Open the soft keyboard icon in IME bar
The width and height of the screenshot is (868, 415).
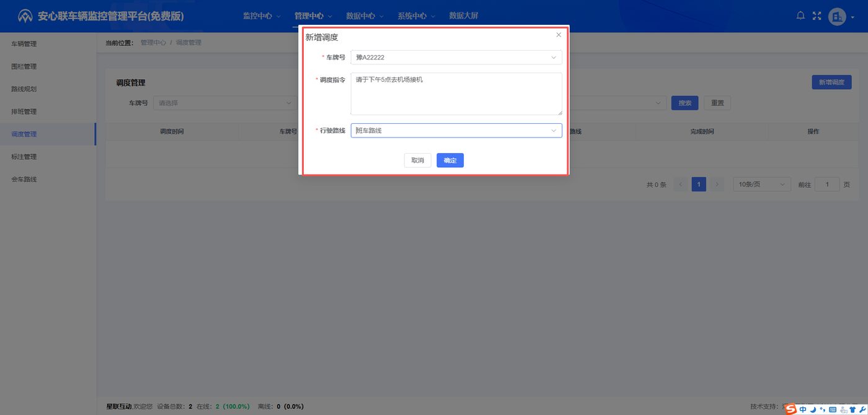point(833,409)
